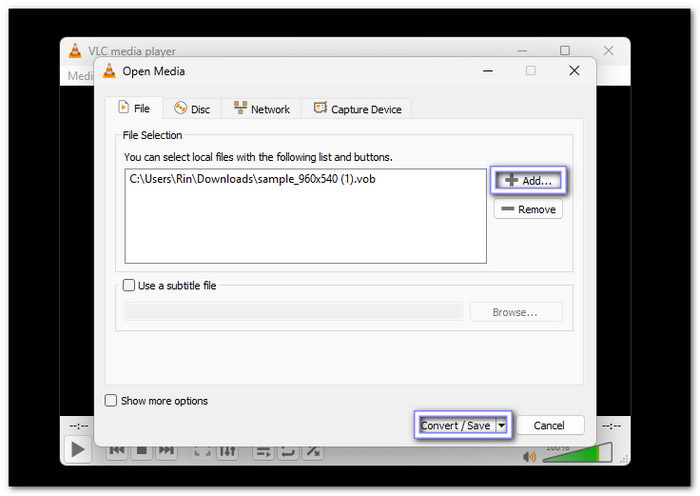This screenshot has width=700, height=496.
Task: Minimize the Open Media dialog
Action: pos(488,71)
